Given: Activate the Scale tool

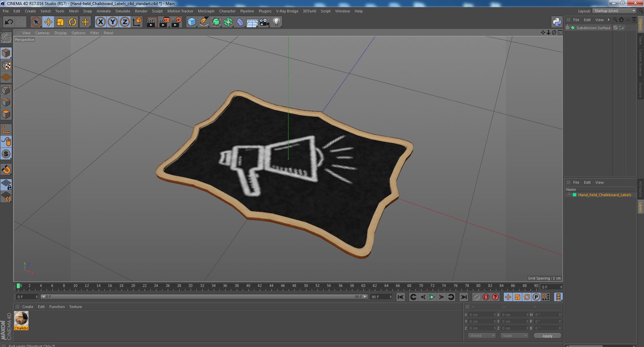Looking at the screenshot, I should (60, 22).
